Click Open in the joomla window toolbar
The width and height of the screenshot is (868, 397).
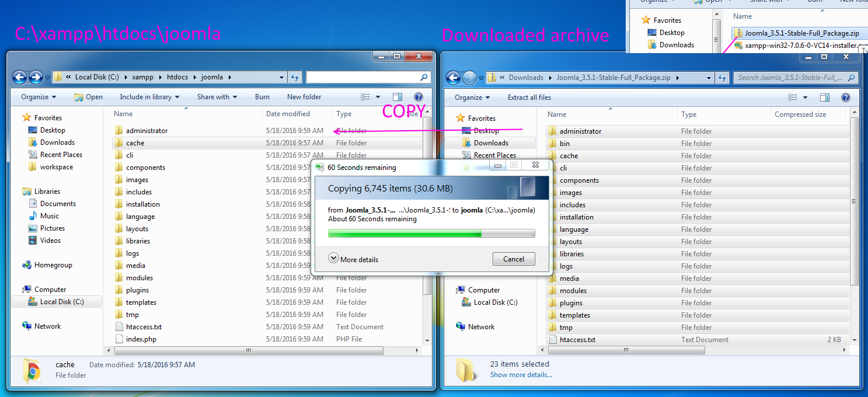88,97
